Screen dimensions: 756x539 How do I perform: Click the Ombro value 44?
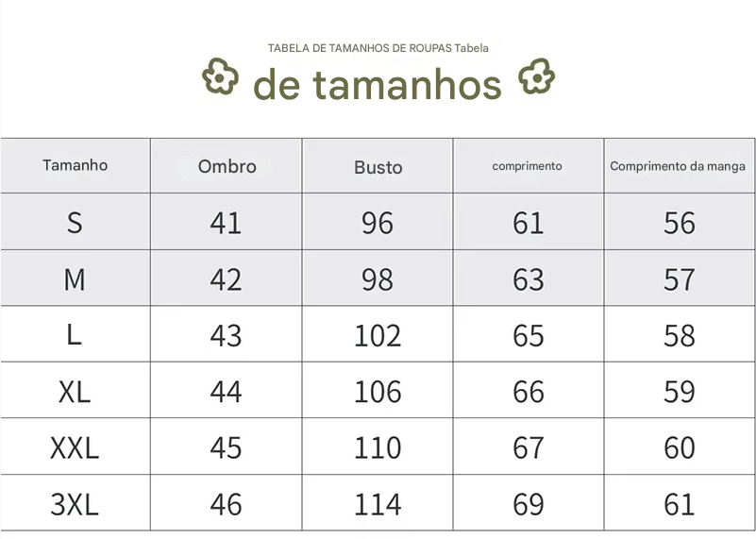click(227, 391)
